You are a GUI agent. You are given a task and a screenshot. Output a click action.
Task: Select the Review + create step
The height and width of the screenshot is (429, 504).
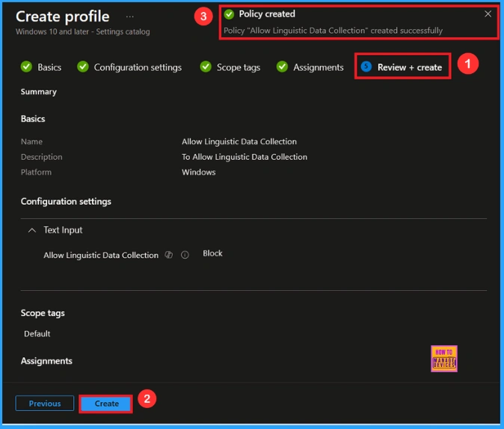pyautogui.click(x=402, y=67)
